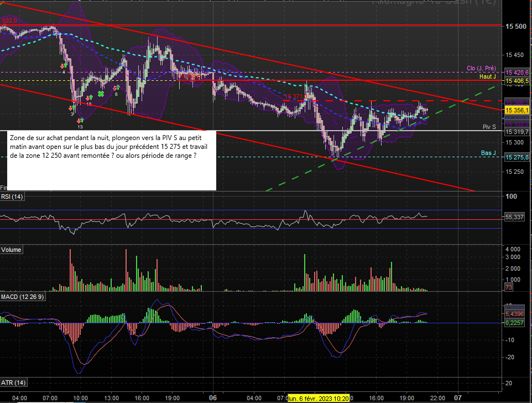532x403 pixels.
Task: Open the ATR (14) indicator label
Action: click(x=14, y=383)
